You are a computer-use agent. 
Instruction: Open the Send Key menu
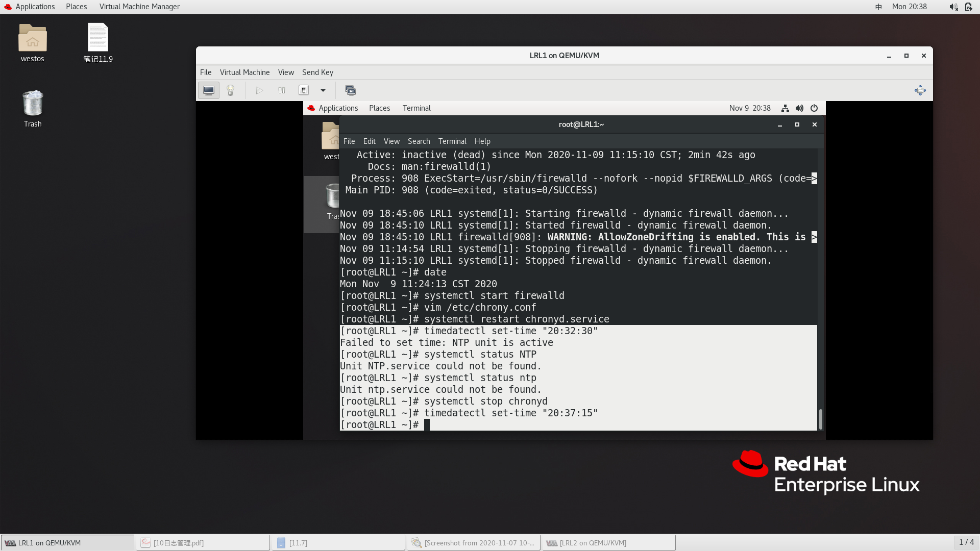click(x=317, y=72)
